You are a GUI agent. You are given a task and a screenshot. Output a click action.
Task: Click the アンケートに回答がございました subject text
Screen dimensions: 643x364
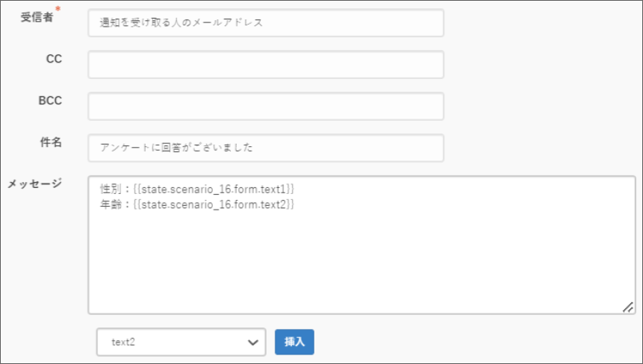pyautogui.click(x=176, y=148)
